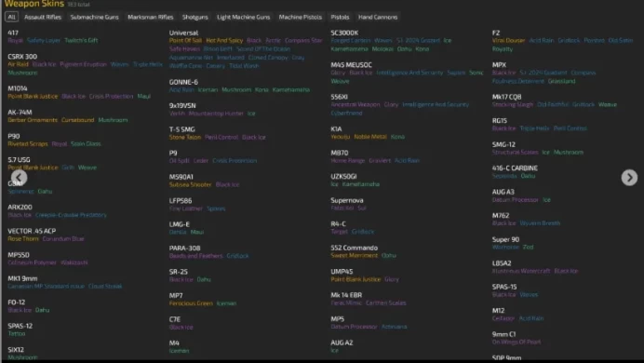Open Tattoo skin under SPAS-12
The image size is (644, 363).
tap(17, 334)
